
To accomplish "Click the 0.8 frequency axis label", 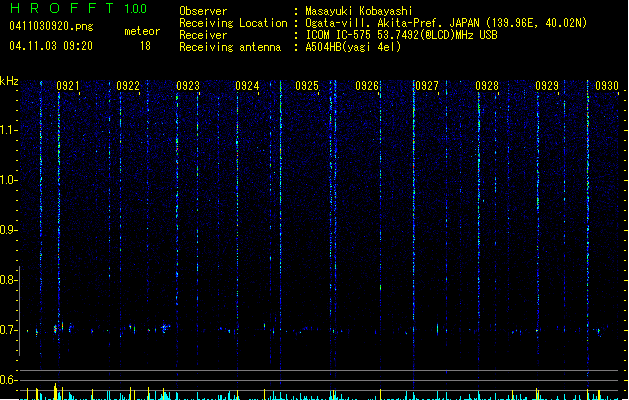I will pos(8,280).
